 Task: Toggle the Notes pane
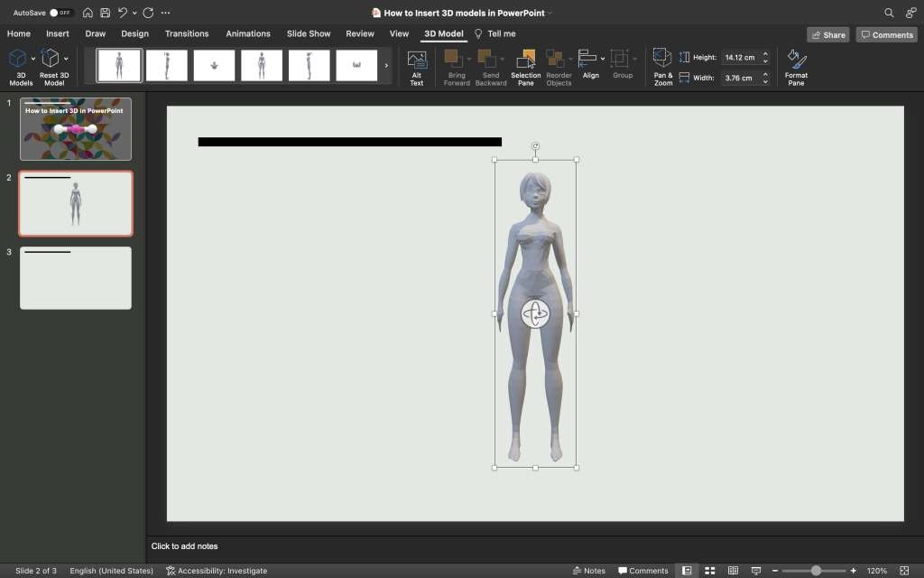pos(590,570)
